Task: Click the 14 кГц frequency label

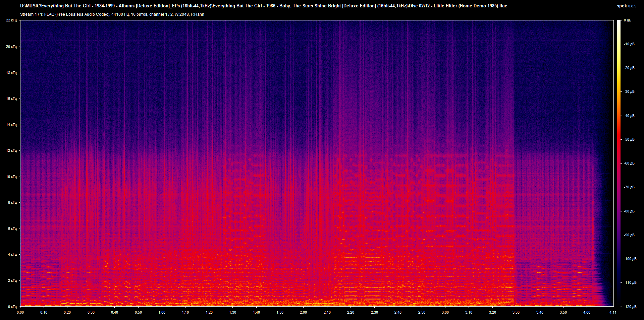Action: pos(11,125)
